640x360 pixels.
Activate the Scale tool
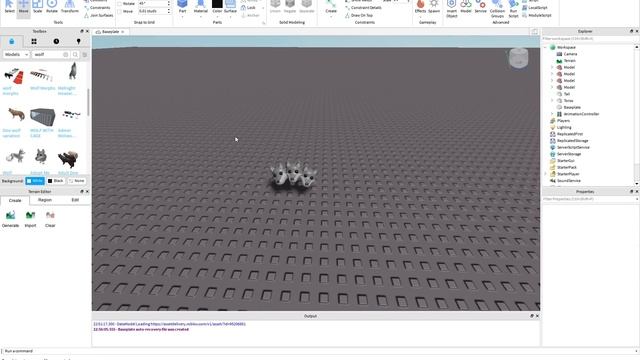[x=38, y=7]
